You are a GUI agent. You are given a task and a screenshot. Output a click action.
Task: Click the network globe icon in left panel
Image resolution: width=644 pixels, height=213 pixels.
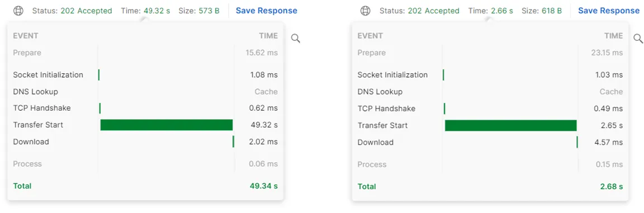(x=18, y=11)
